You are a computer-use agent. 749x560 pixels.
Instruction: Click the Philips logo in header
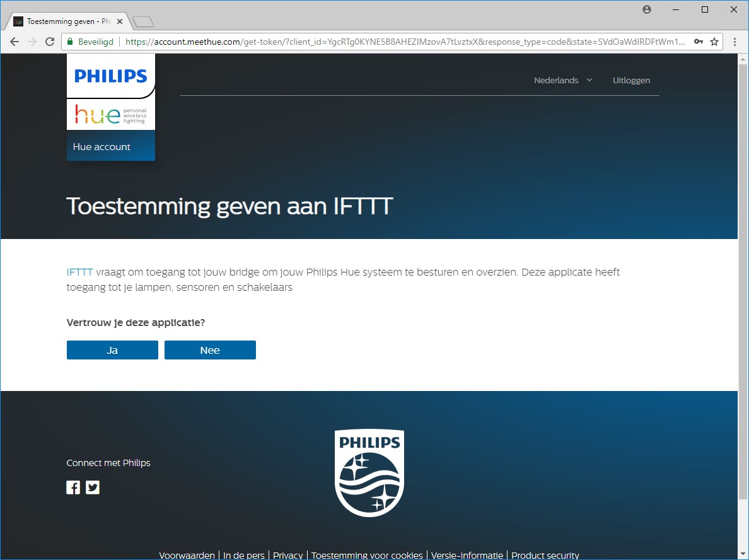point(111,76)
